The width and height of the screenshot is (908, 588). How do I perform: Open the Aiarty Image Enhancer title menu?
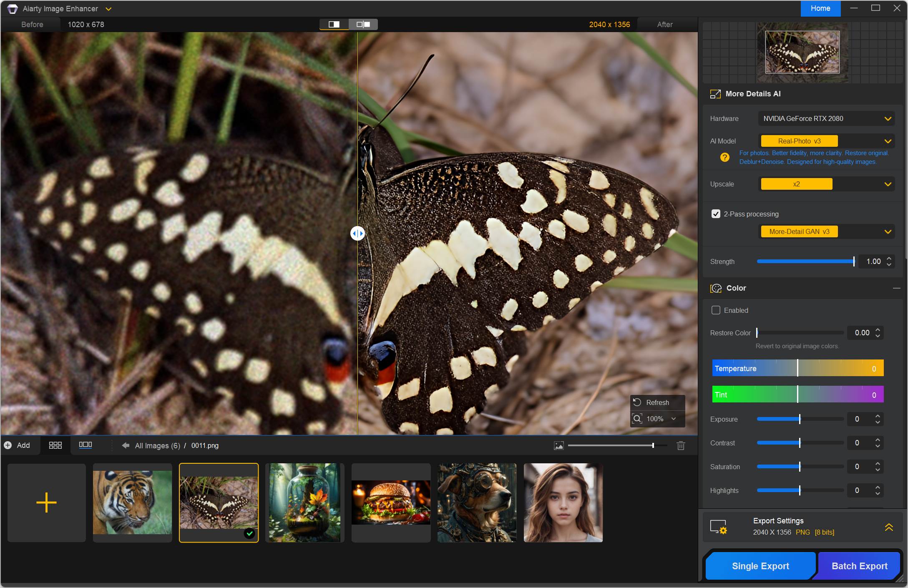point(108,9)
